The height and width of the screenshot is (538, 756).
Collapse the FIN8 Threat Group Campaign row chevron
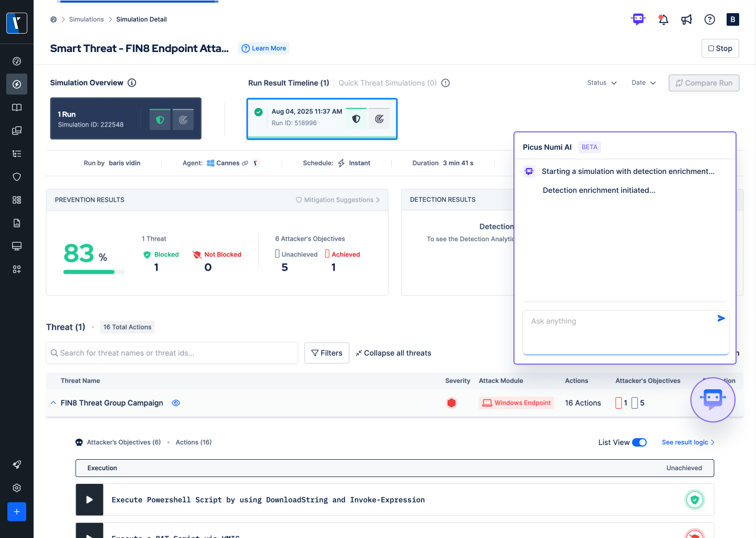(x=53, y=402)
